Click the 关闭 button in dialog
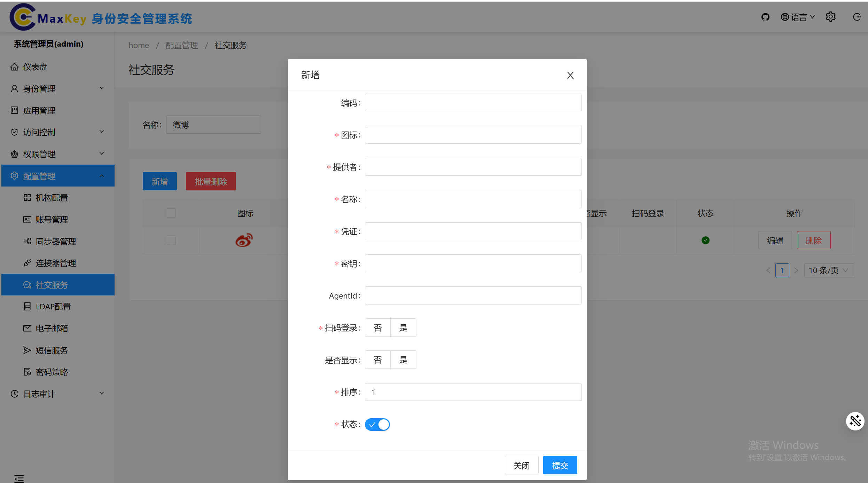868x483 pixels. (x=521, y=465)
